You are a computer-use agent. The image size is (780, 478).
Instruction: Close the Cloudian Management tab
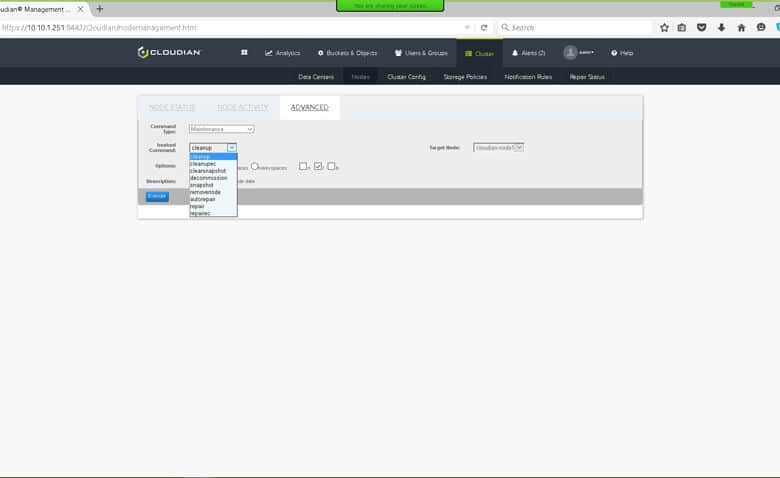[81, 9]
